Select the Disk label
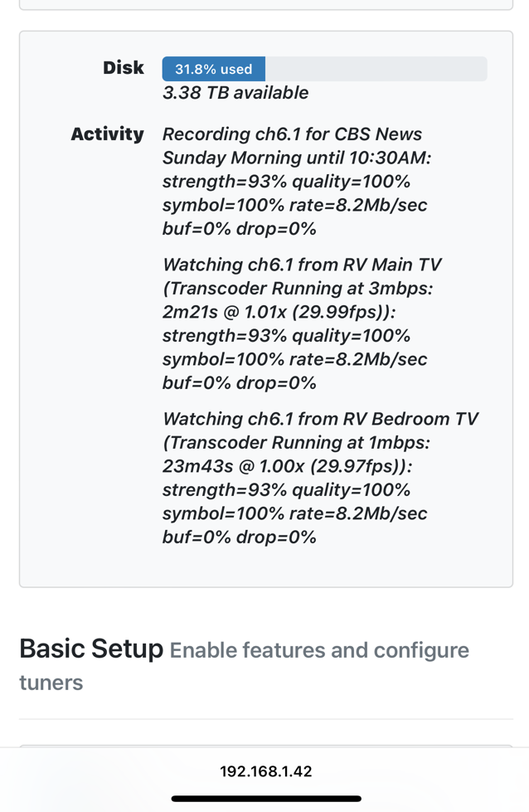 click(x=124, y=68)
